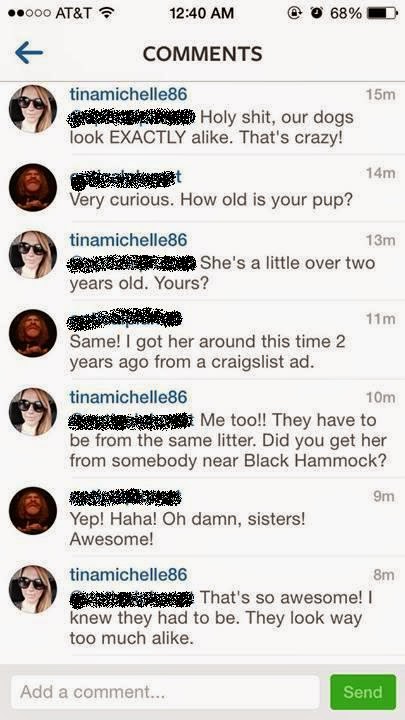Tap the signal strength dots
405x720 pixels.
click(x=28, y=14)
